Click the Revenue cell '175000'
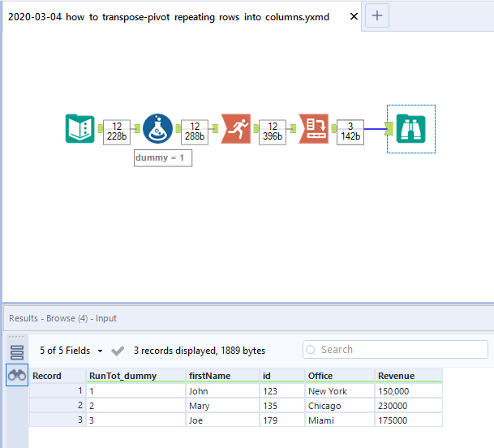Image resolution: width=494 pixels, height=448 pixels. [x=409, y=420]
